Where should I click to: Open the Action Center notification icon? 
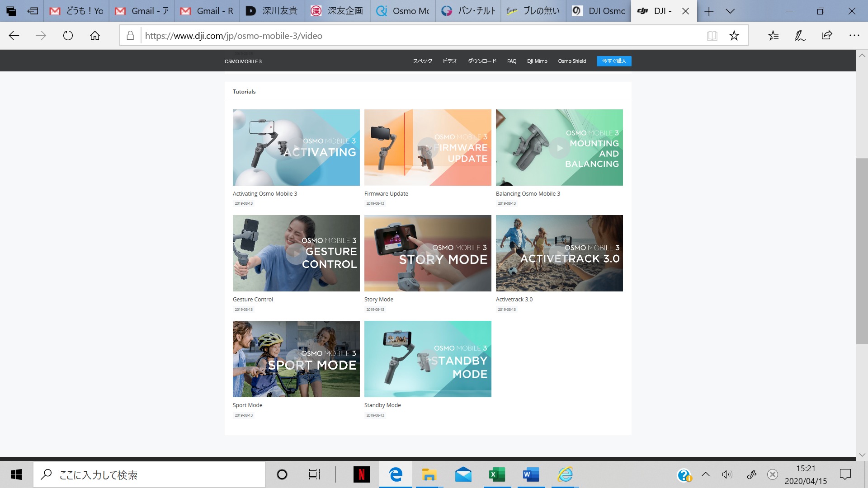[x=845, y=474]
